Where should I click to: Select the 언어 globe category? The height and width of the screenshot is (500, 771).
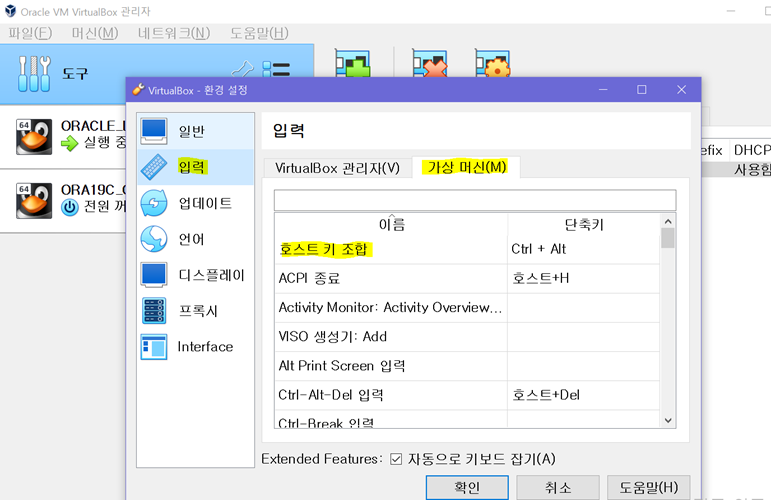195,239
